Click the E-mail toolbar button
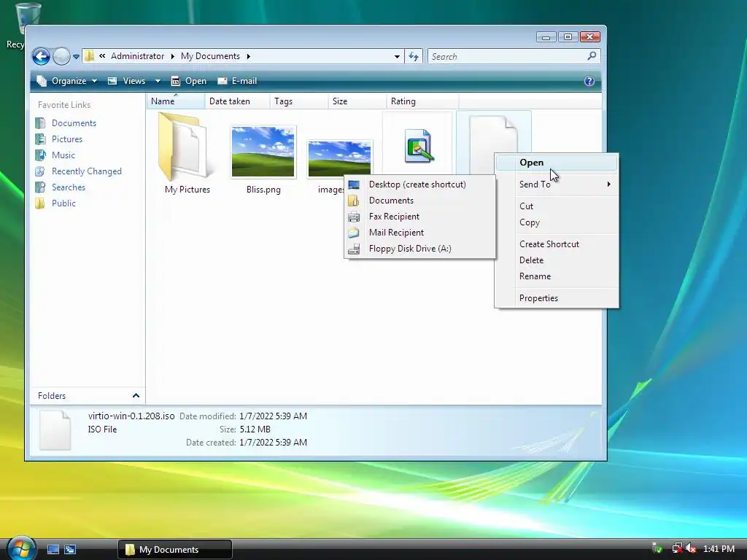The height and width of the screenshot is (560, 747). [237, 81]
